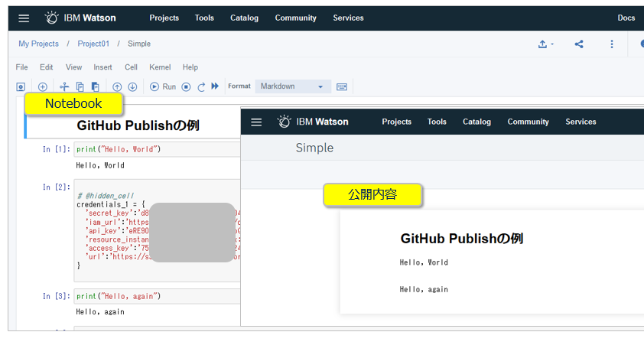Open the hamburger menu in the Notebook window

pos(24,18)
